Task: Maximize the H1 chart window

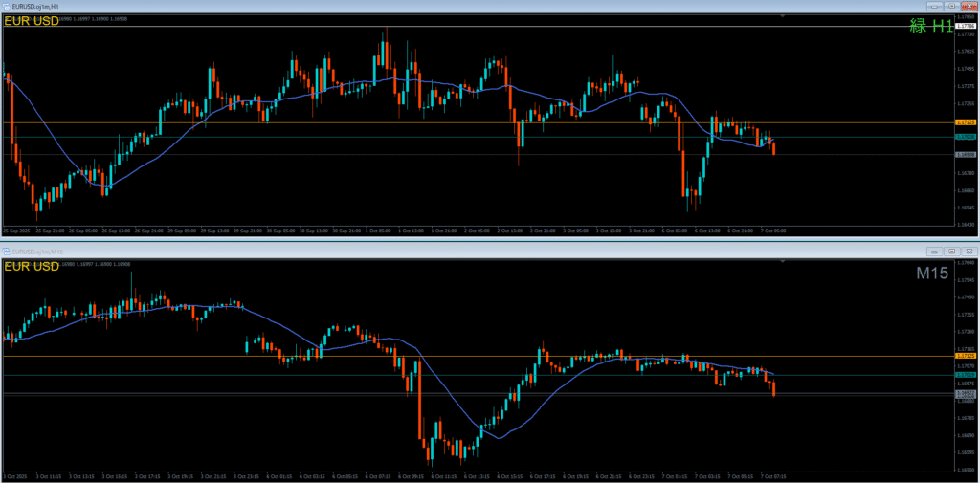Action: (x=952, y=7)
